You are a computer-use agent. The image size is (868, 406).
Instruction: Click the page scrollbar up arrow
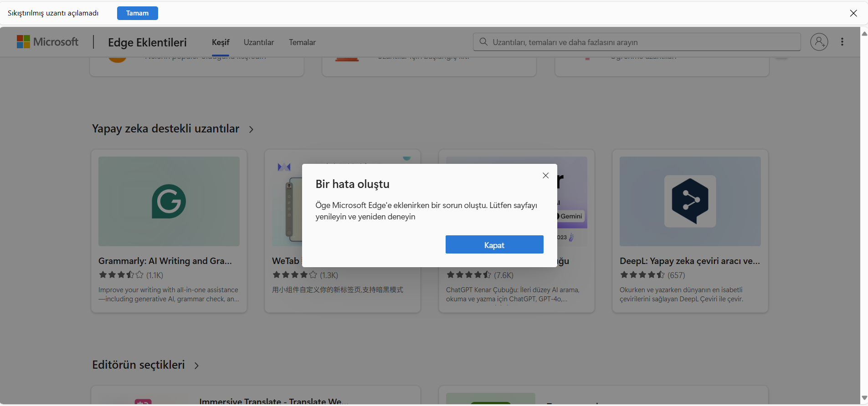coord(864,34)
